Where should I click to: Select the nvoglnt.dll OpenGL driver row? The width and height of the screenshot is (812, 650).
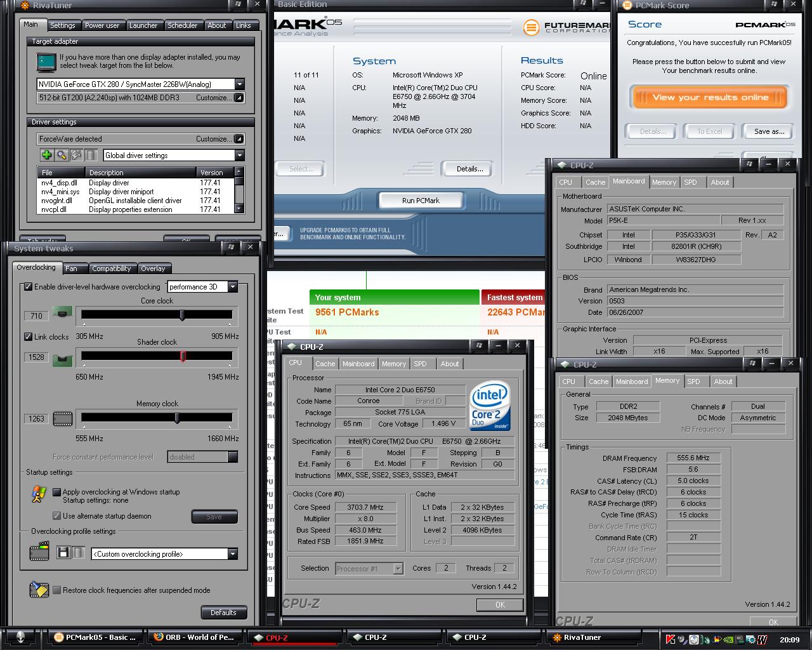point(135,201)
